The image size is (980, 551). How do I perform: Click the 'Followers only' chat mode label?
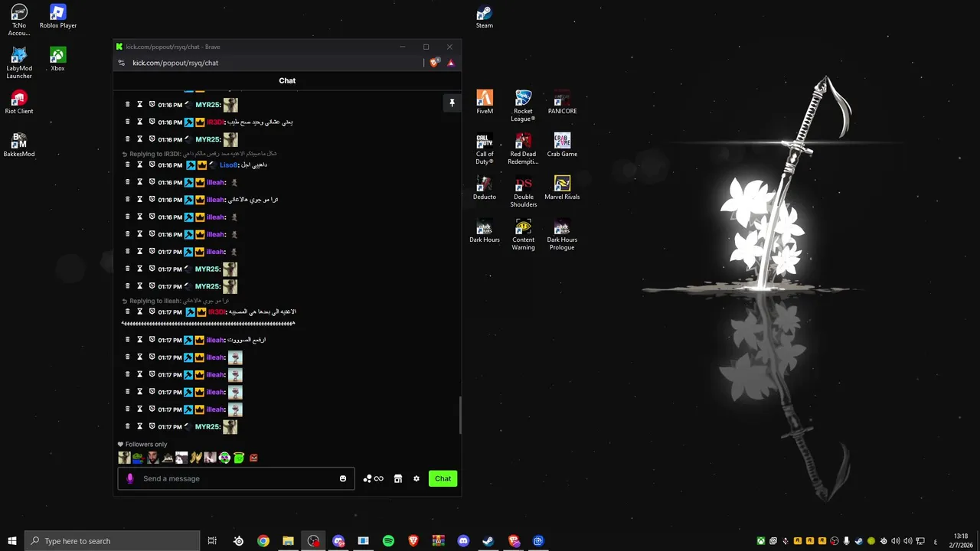(x=145, y=445)
